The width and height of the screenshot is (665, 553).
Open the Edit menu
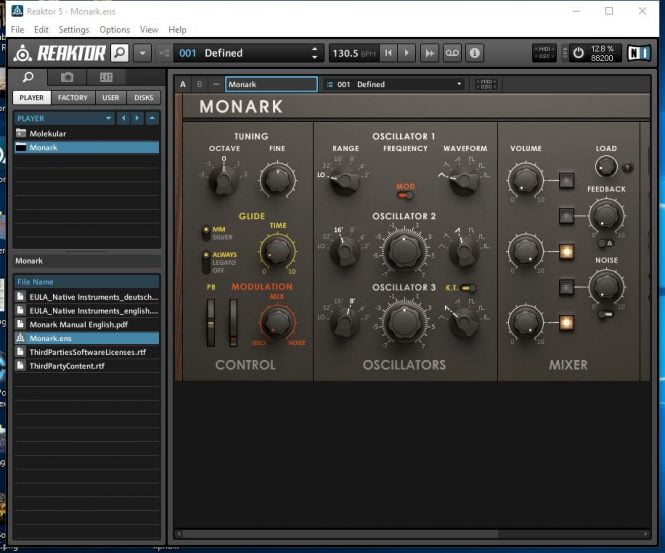pyautogui.click(x=41, y=30)
